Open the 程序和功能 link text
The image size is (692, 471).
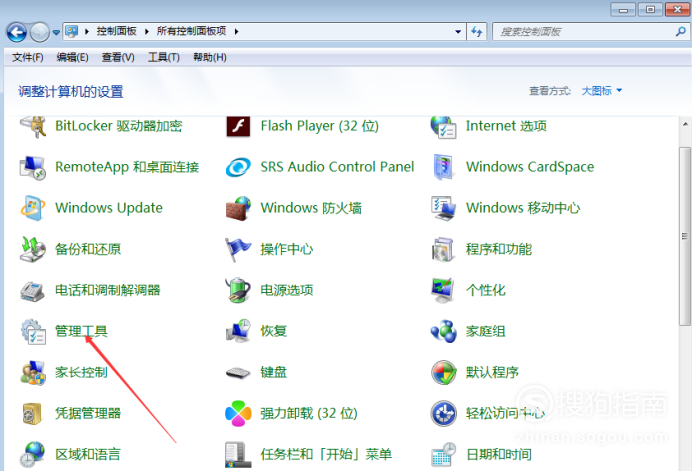[x=499, y=249]
